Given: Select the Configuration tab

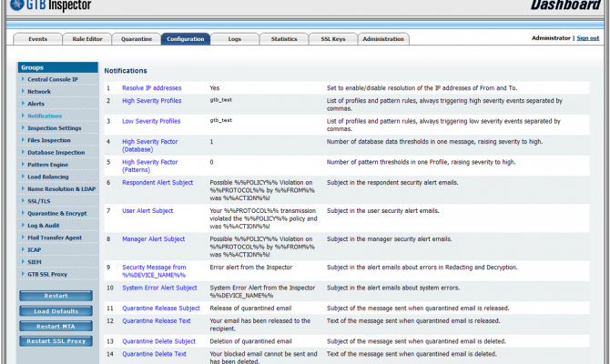Looking at the screenshot, I should 186,39.
